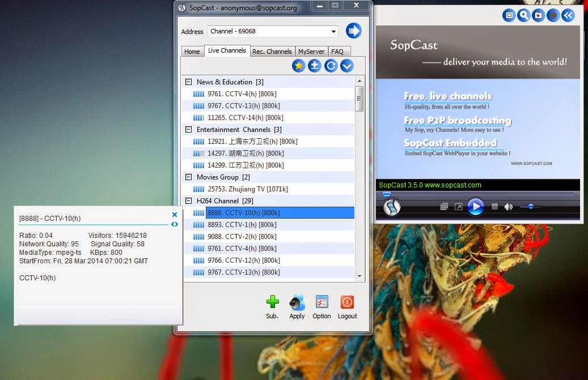Click Free, live channels link in the player
The width and height of the screenshot is (588, 380).
pyautogui.click(x=448, y=96)
